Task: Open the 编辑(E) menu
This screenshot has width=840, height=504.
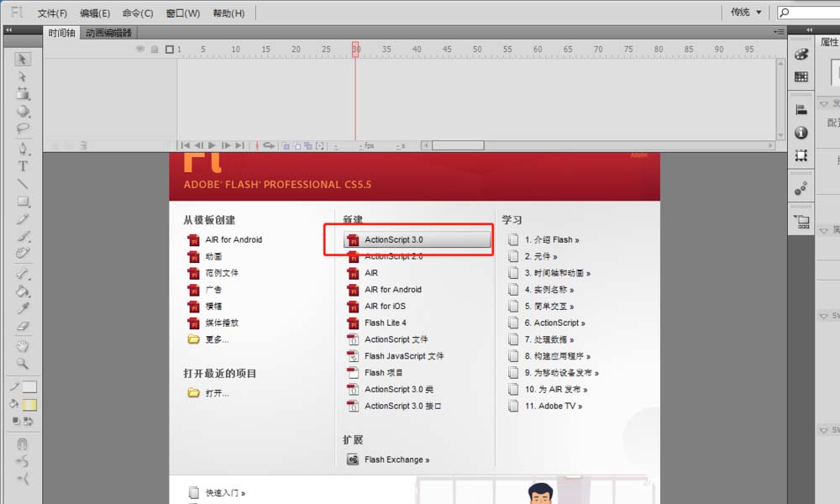Action: click(x=95, y=13)
